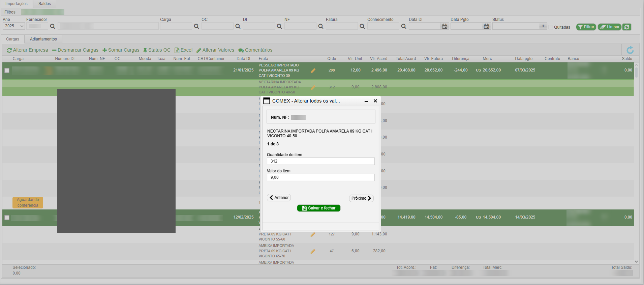Click the green reload icon beside Limpar
The width and height of the screenshot is (644, 285).
627,27
